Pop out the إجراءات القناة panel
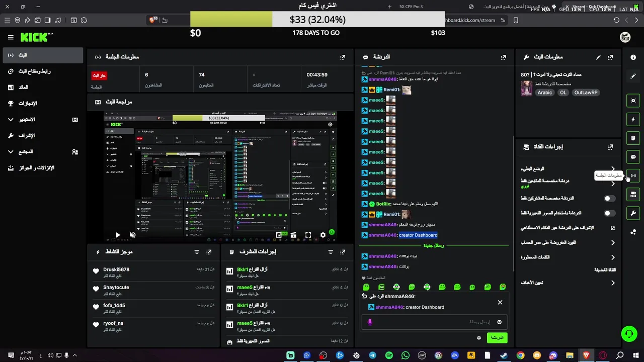This screenshot has width=644, height=362. point(610,147)
